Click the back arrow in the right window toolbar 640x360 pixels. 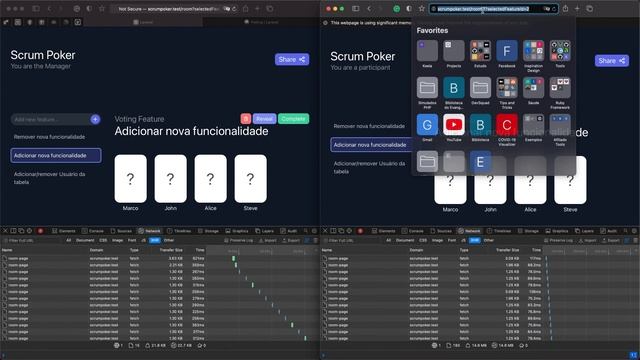(369, 9)
